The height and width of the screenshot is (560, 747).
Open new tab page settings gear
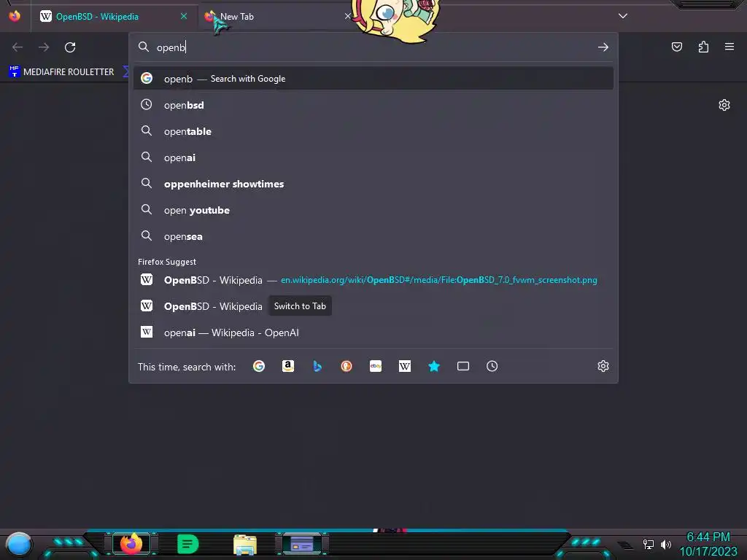(x=724, y=105)
